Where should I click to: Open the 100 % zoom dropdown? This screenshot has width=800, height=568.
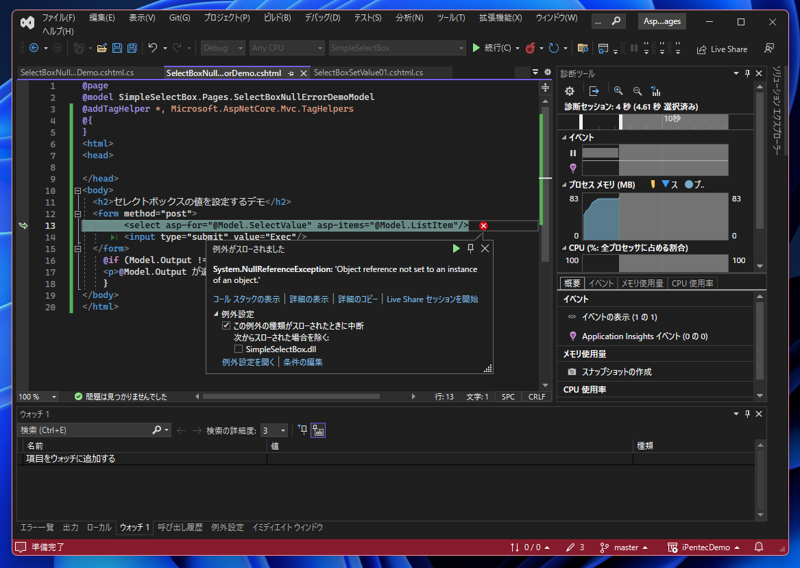(37, 397)
